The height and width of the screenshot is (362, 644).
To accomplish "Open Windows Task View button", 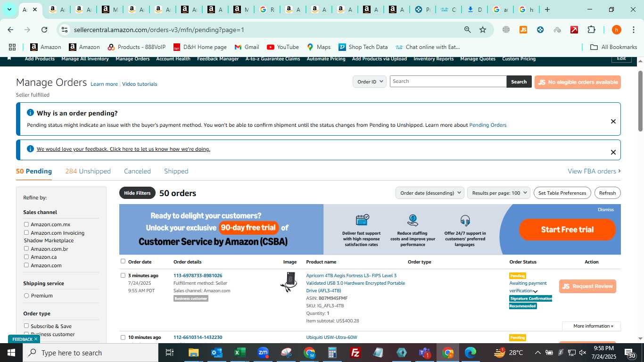I will (170, 353).
